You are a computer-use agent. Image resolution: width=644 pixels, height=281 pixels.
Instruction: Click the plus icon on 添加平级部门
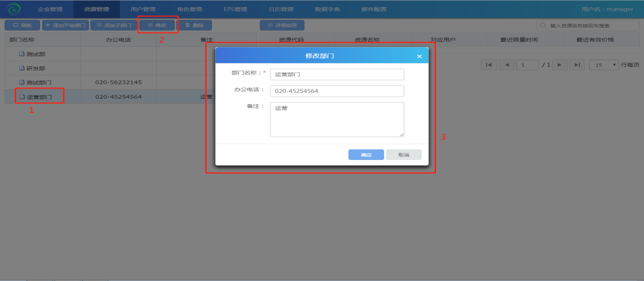pyautogui.click(x=48, y=25)
